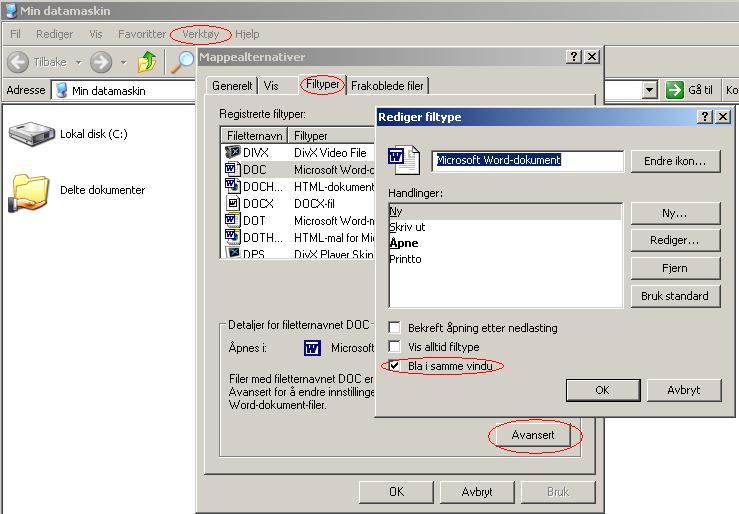739x514 pixels.
Task: Click the DOC Word file icon
Action: click(x=233, y=169)
